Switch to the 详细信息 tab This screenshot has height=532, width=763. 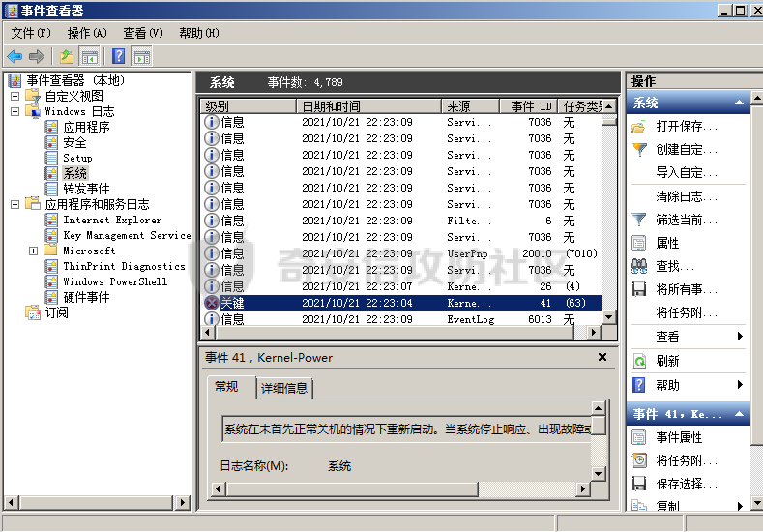(x=284, y=388)
